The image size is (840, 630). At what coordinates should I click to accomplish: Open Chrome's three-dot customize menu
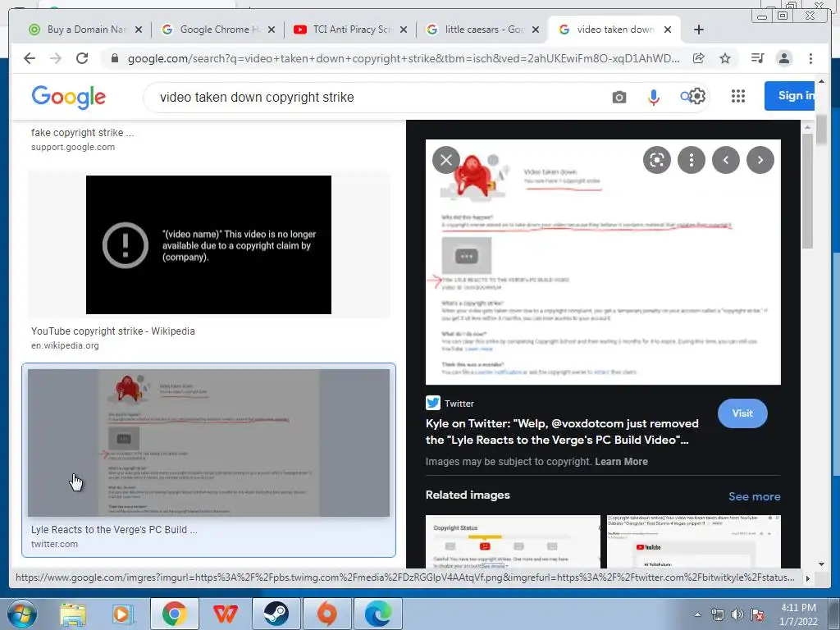pos(810,58)
